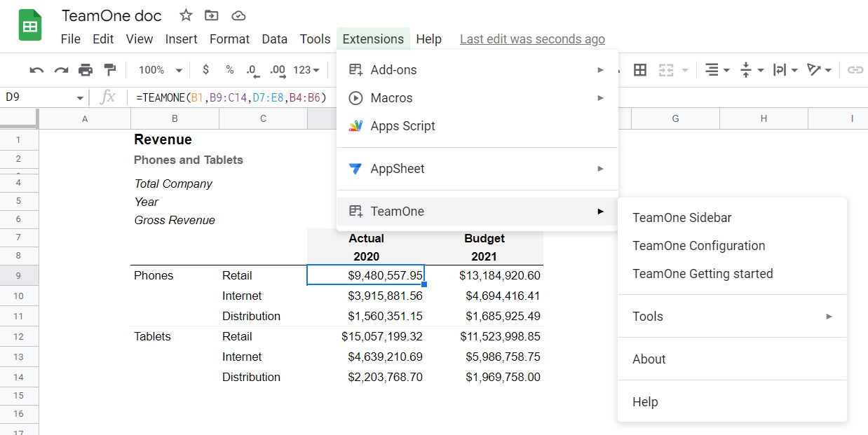This screenshot has height=435, width=868.
Task: Activate the paint format tool
Action: [x=109, y=70]
